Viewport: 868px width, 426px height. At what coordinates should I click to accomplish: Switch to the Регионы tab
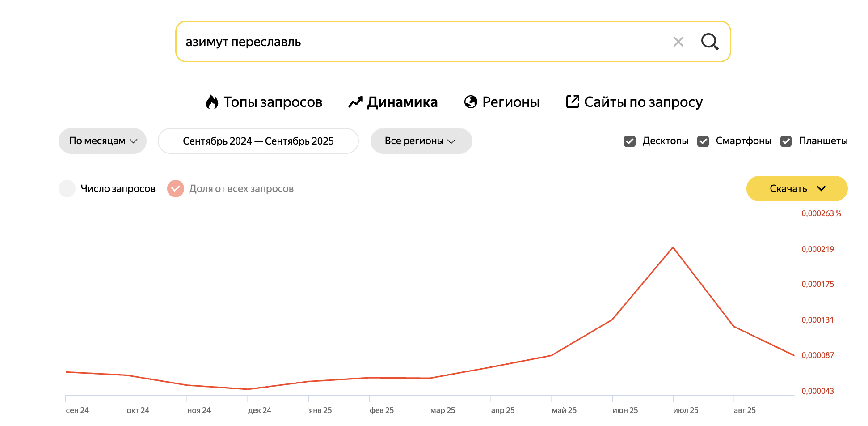pyautogui.click(x=511, y=102)
